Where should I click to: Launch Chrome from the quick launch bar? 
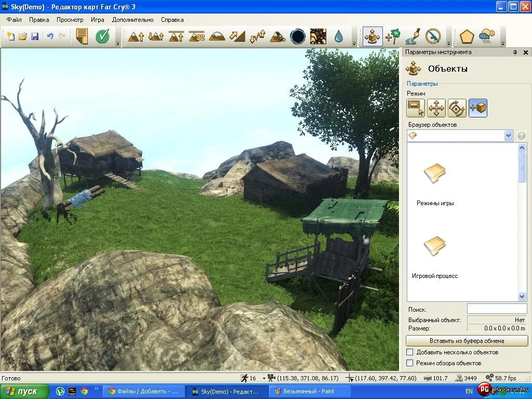coord(84,392)
